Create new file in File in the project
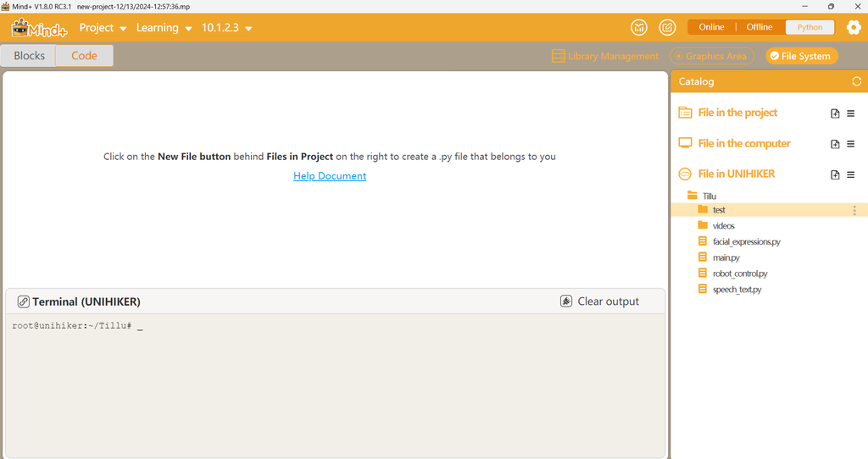This screenshot has height=459, width=868. tap(835, 113)
